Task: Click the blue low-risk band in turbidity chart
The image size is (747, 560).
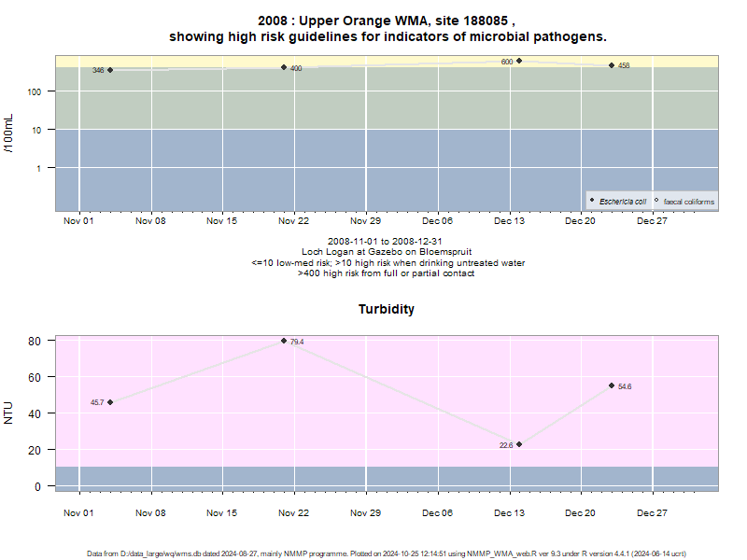Action: click(387, 479)
